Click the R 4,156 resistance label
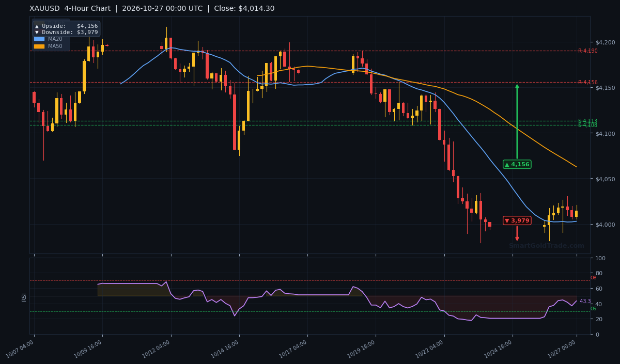 coord(588,82)
